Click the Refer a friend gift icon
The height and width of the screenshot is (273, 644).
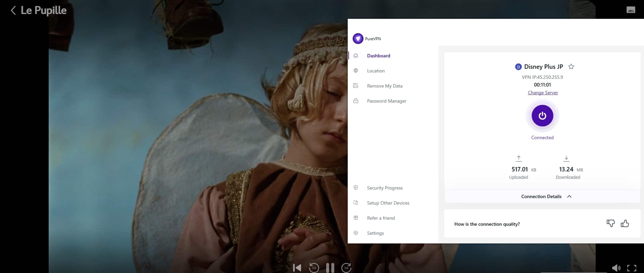pos(356,218)
